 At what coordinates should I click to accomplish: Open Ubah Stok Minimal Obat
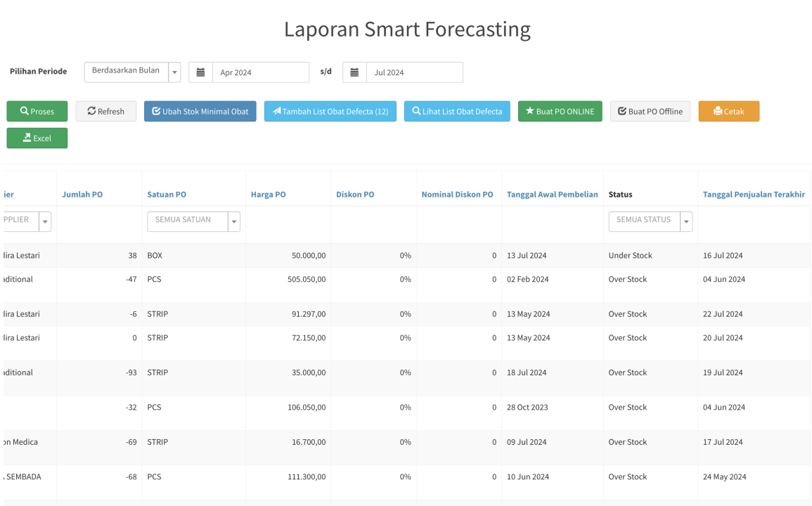200,111
